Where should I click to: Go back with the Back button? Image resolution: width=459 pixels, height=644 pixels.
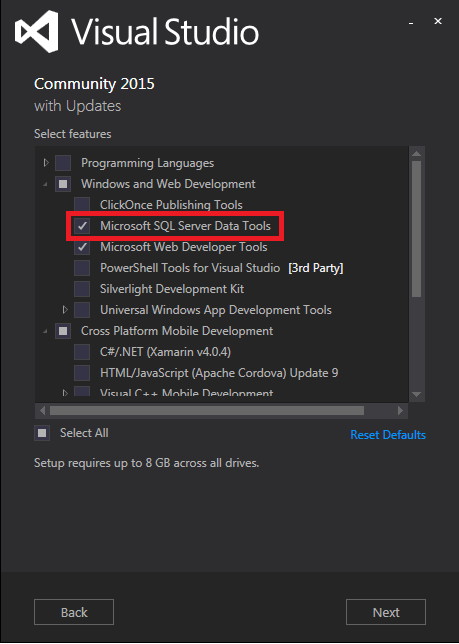(x=74, y=612)
